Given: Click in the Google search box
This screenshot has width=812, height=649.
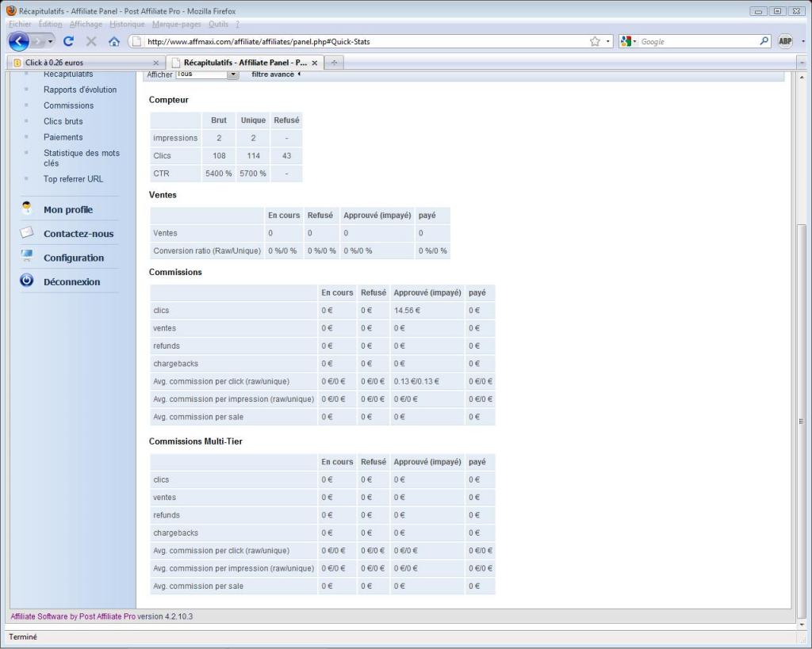Looking at the screenshot, I should (x=698, y=41).
